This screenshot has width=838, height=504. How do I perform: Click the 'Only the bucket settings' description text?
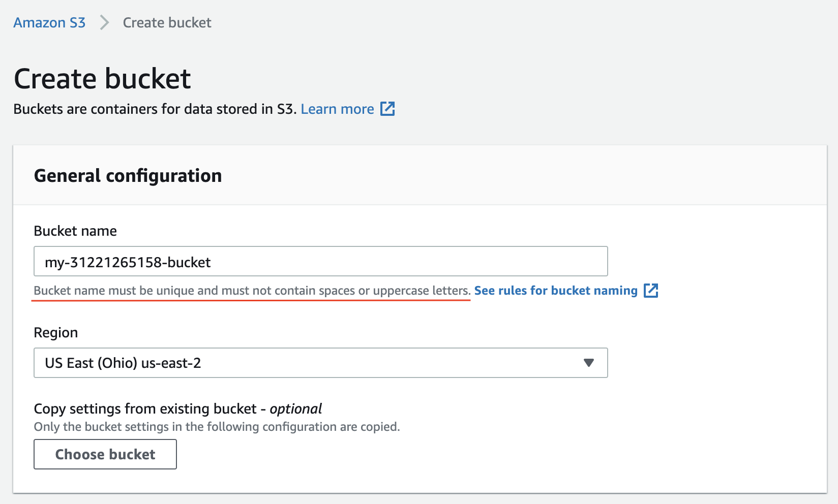click(x=217, y=427)
